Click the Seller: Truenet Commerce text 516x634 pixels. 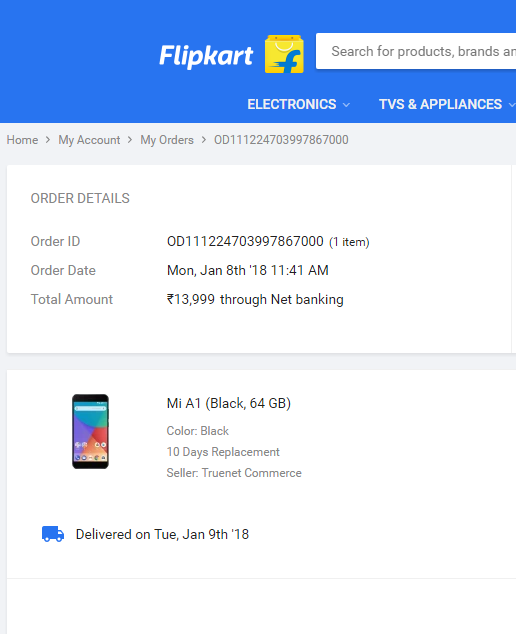click(234, 473)
